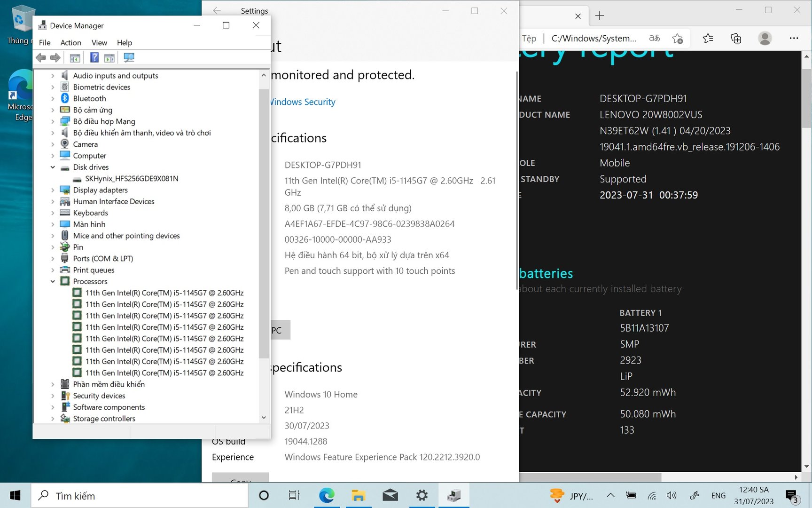Open the Collections icon in Edge toolbar
The height and width of the screenshot is (508, 812).
736,39
